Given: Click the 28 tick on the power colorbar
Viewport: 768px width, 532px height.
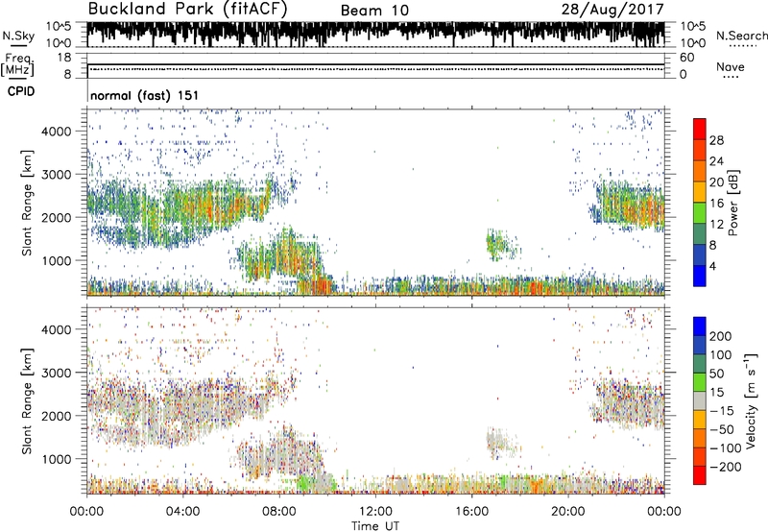Looking at the screenshot, I should [x=716, y=140].
